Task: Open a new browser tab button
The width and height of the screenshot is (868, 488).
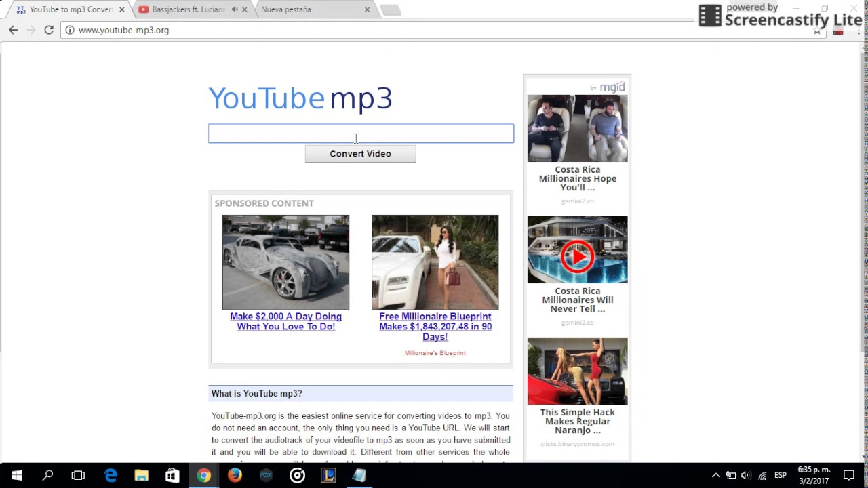Action: coord(391,9)
